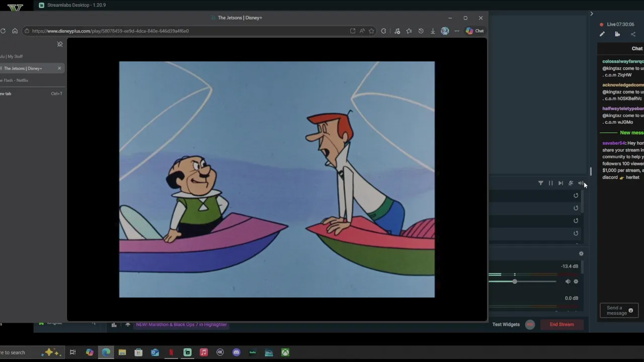The width and height of the screenshot is (644, 362).
Task: Click the open-in-app icon in address bar
Action: [353, 31]
